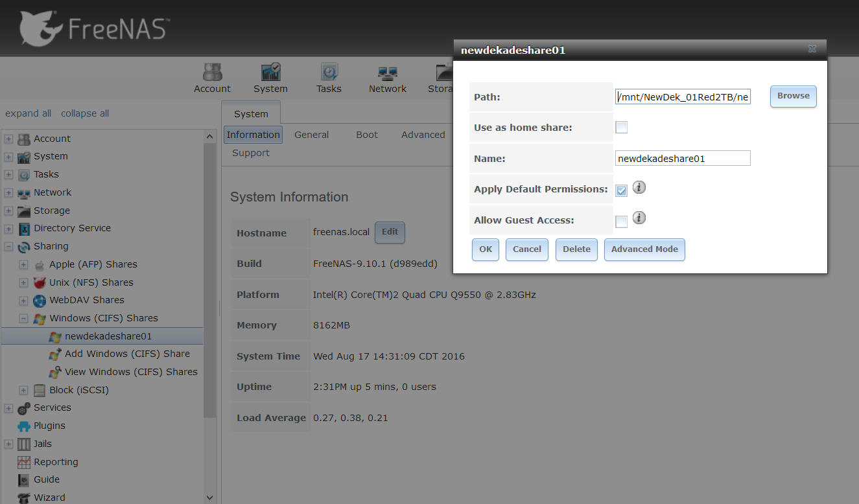Open Plugins in the sidebar tree
The image size is (859, 504).
click(x=49, y=426)
